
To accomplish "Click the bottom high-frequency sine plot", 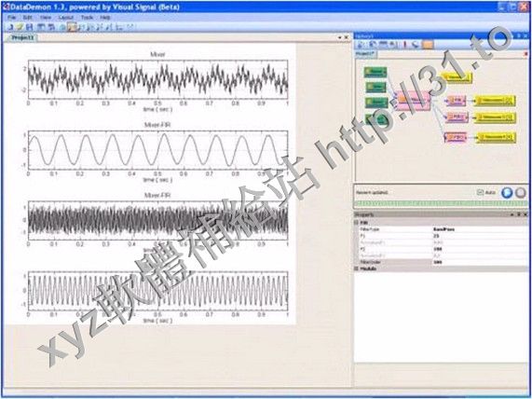I will coord(157,291).
